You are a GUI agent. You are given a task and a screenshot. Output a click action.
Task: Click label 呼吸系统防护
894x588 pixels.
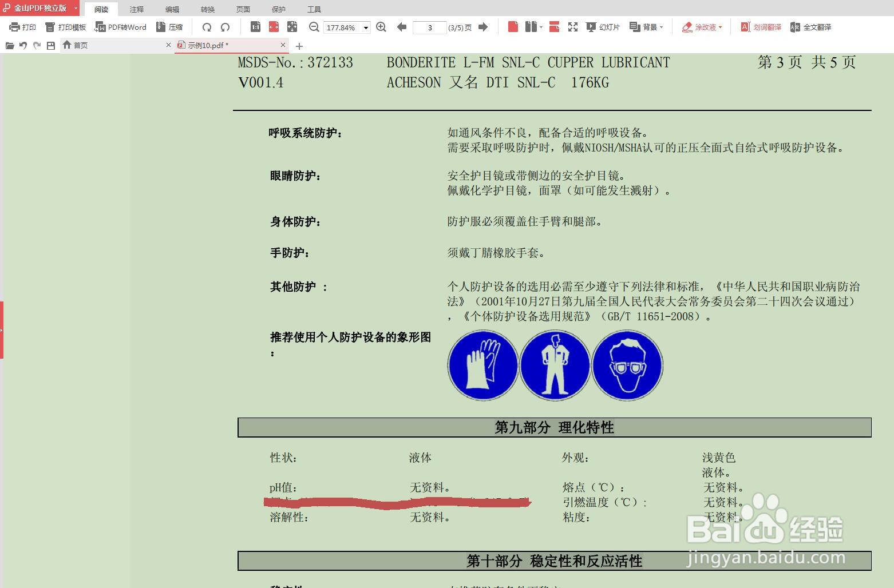306,133
